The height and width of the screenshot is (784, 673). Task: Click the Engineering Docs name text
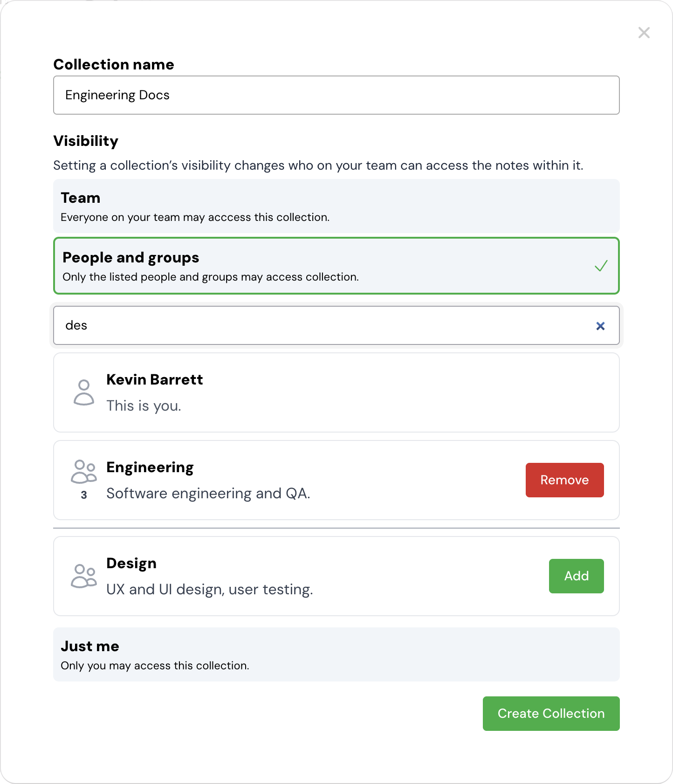[117, 95]
